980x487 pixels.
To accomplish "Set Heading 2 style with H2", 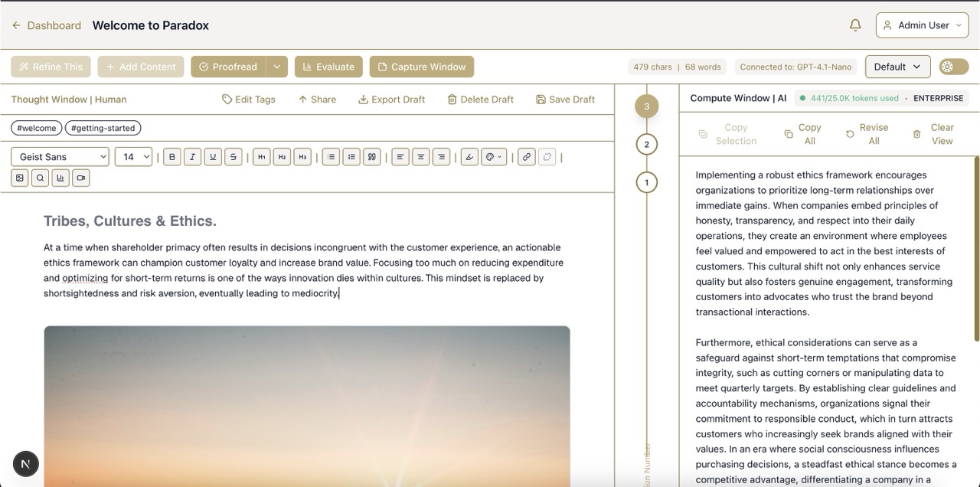I will coord(283,157).
